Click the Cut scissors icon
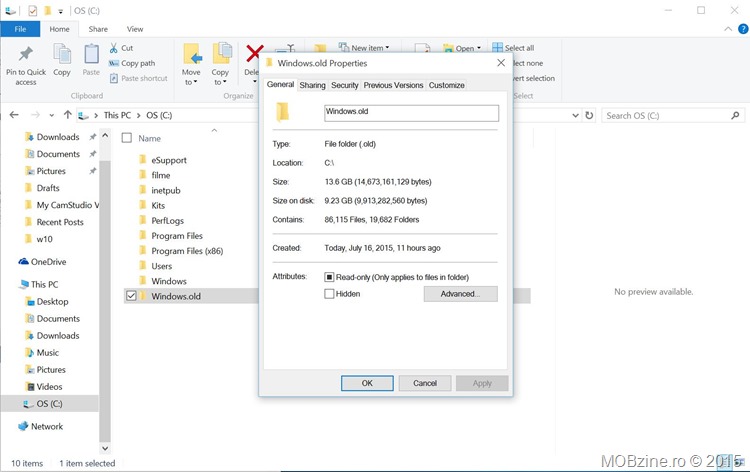The height and width of the screenshot is (472, 750). (x=113, y=48)
